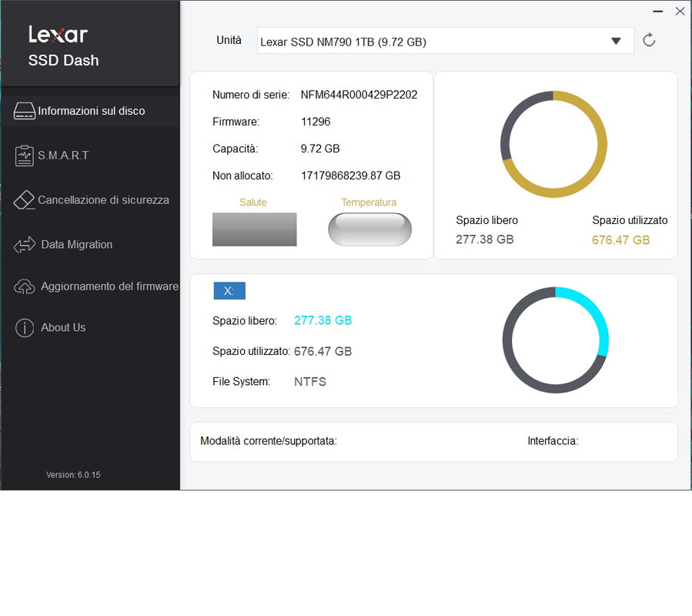Click the Version: 6.0.15 text
692x616 pixels.
(x=73, y=475)
